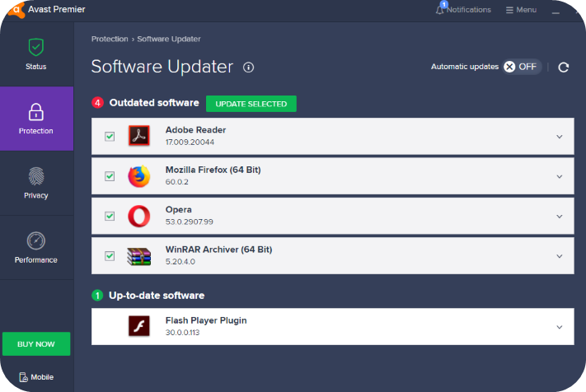
Task: Click the Avast Premier title text
Action: pyautogui.click(x=56, y=9)
